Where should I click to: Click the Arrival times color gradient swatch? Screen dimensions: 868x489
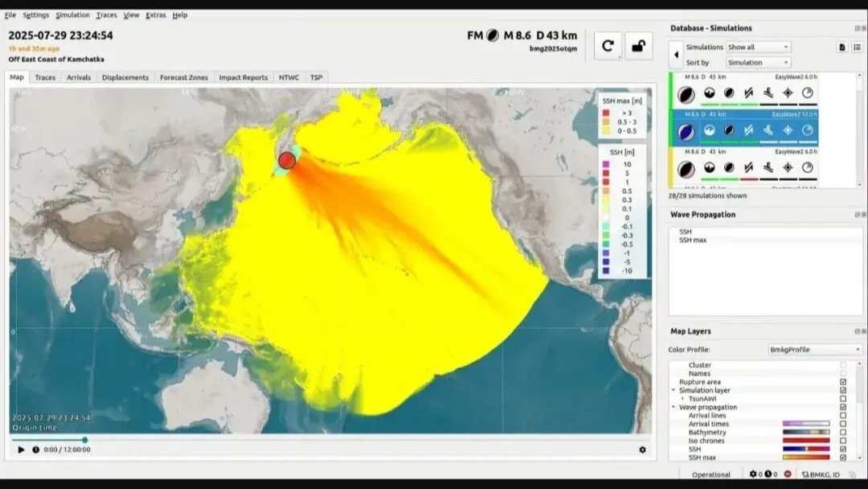click(806, 424)
